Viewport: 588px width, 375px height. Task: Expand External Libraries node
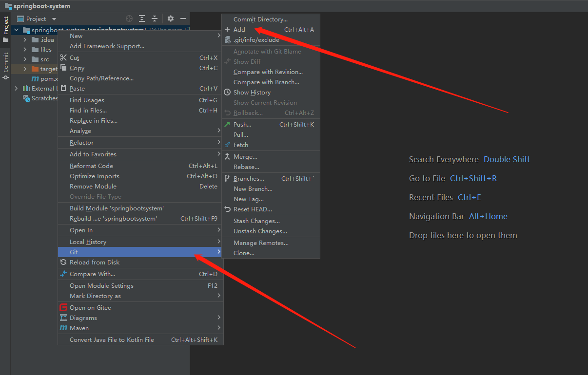click(x=16, y=89)
